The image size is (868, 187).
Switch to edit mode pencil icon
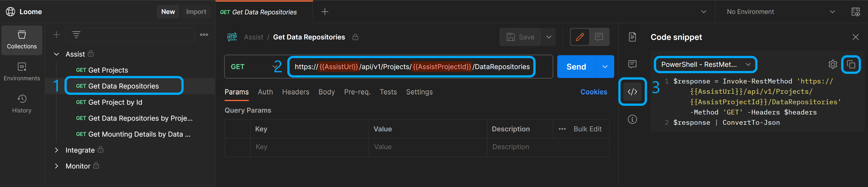point(580,37)
